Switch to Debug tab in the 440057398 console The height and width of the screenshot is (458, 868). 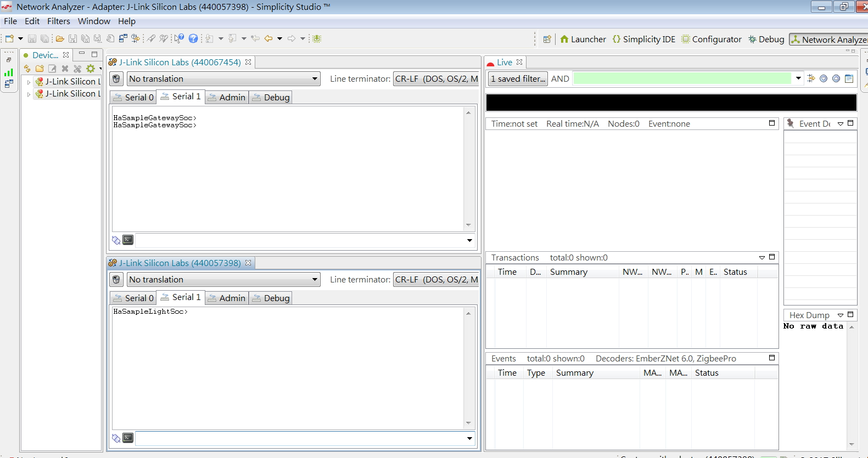(271, 298)
